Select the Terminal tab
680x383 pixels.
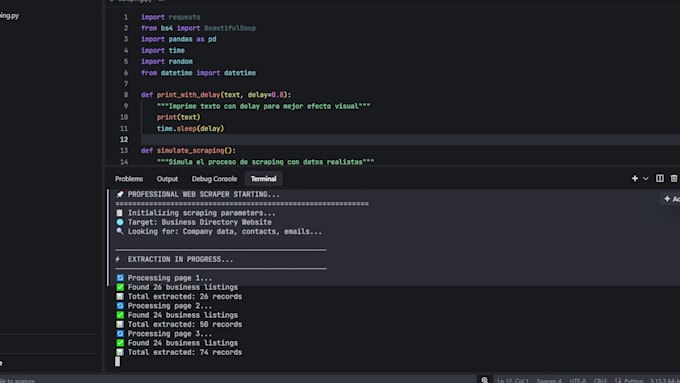(263, 179)
